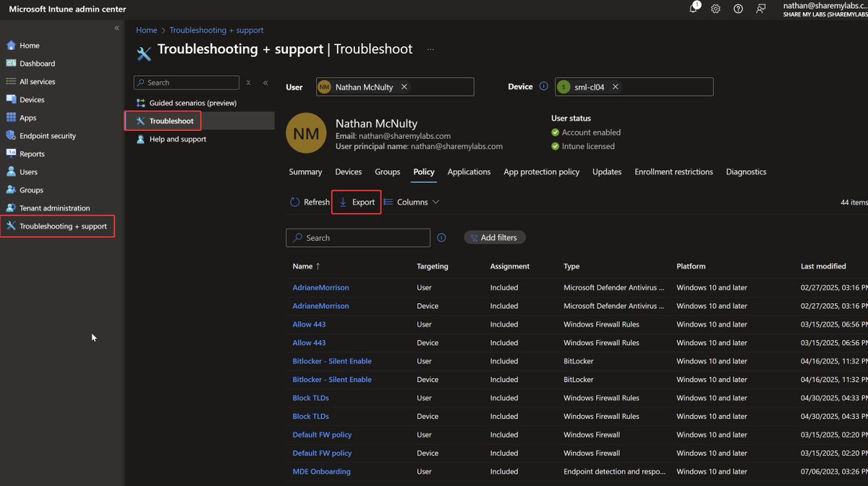Click the Troubleshooting + support breadcrumb
The image size is (868, 486).
click(x=216, y=30)
